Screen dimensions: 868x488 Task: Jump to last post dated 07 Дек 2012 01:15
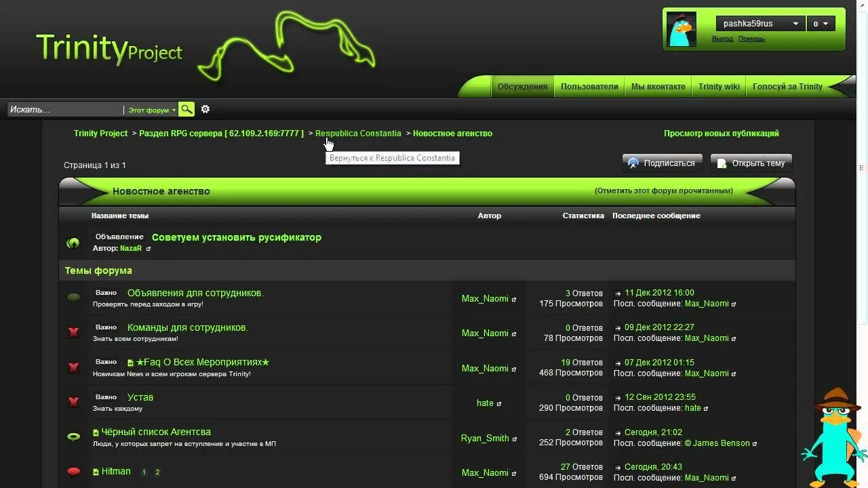618,363
